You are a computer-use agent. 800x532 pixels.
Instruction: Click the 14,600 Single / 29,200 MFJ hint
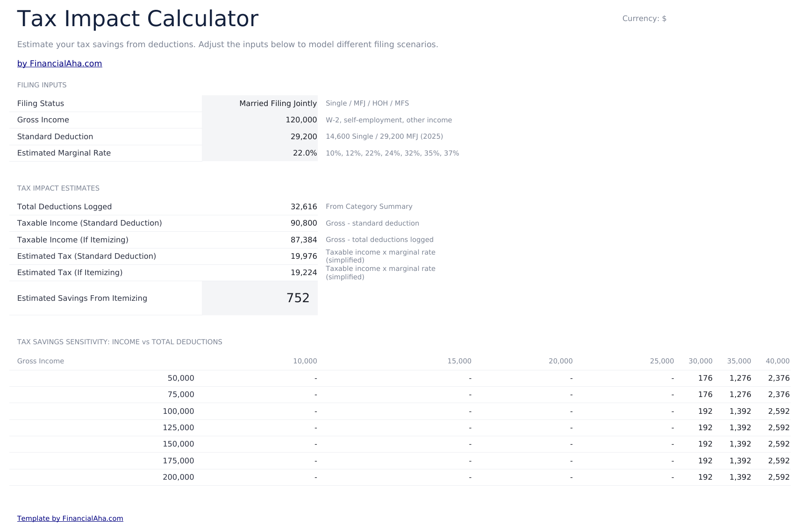click(x=385, y=136)
